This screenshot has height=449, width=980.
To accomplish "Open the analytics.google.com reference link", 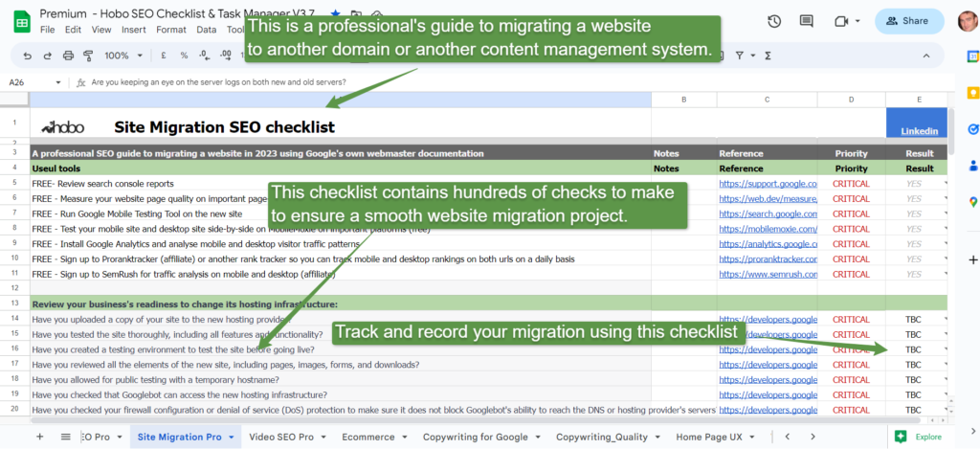I will pos(768,244).
